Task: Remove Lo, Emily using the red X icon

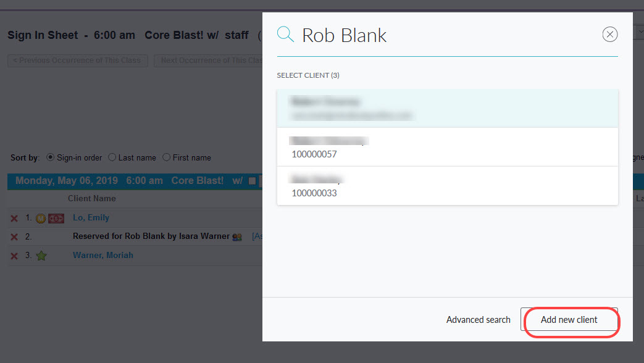Action: 14,217
